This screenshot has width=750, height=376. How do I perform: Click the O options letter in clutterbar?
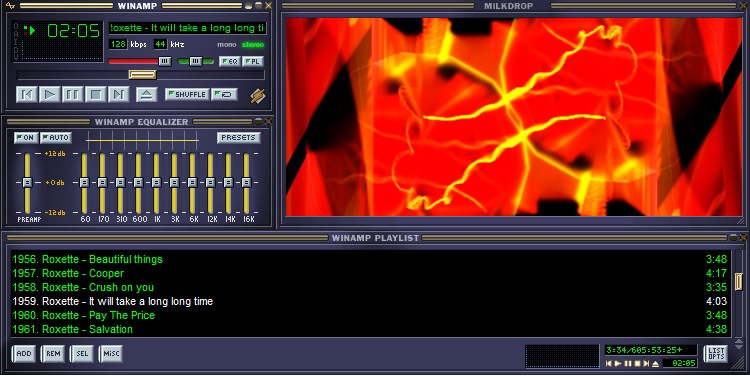(x=16, y=26)
